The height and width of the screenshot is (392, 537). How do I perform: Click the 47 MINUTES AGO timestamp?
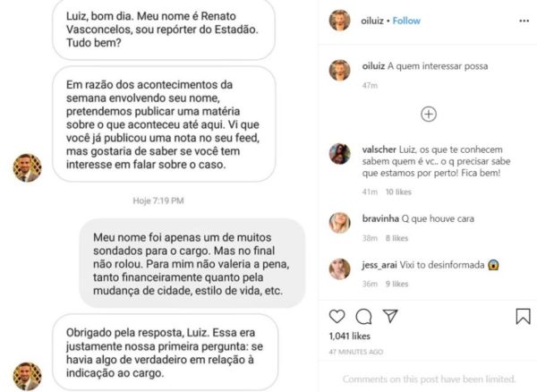tap(356, 352)
